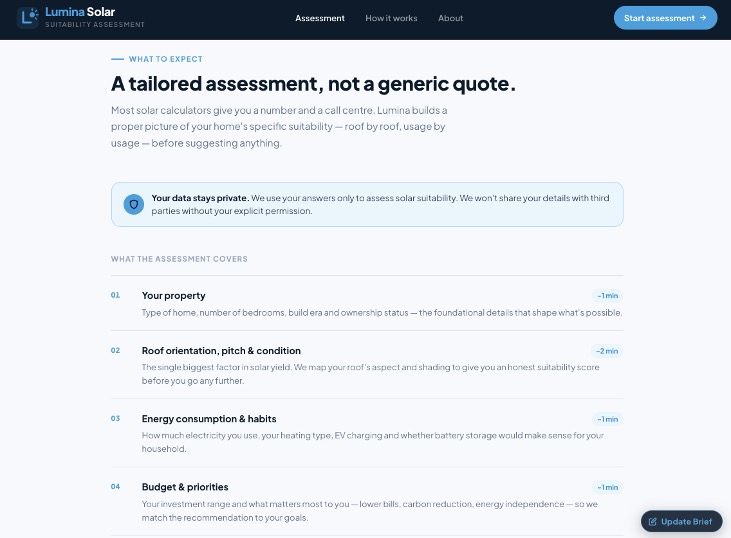Image resolution: width=731 pixels, height=538 pixels.
Task: Click the 03 step number
Action: 115,418
